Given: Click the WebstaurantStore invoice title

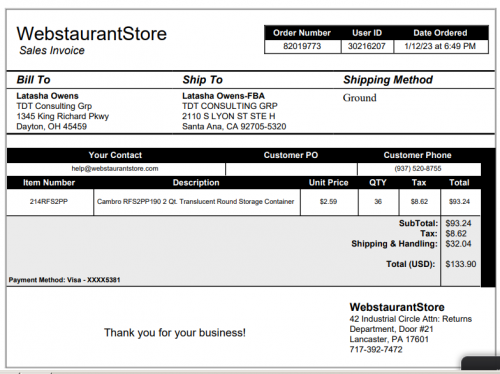Looking at the screenshot, I should click(x=92, y=34).
